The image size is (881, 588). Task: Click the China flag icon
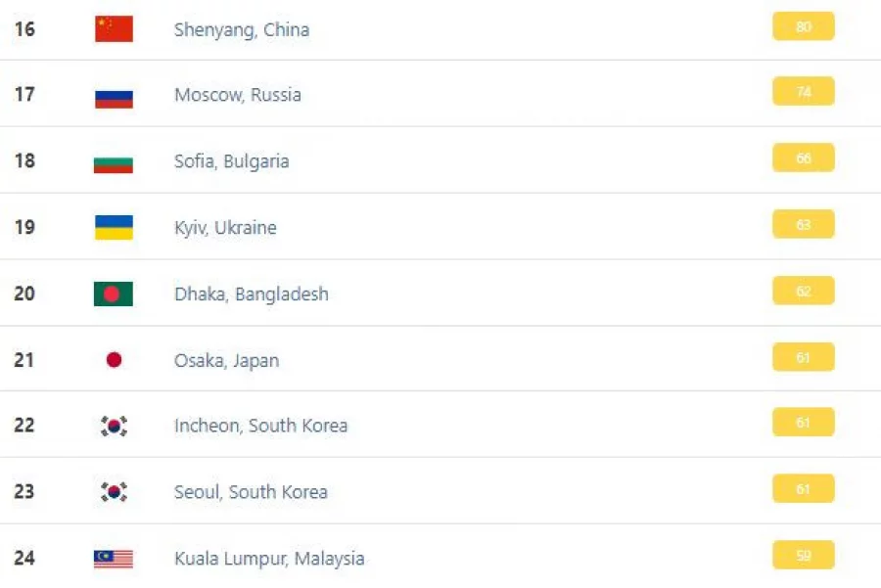point(115,28)
